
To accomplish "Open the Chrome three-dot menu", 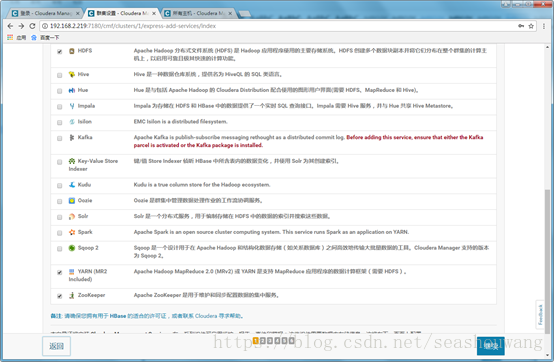I will coord(544,26).
